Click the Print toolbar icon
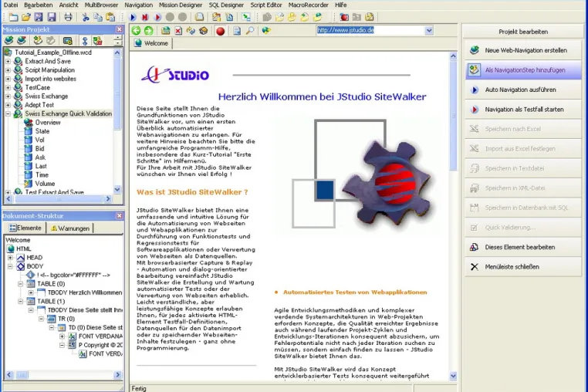 [68, 17]
